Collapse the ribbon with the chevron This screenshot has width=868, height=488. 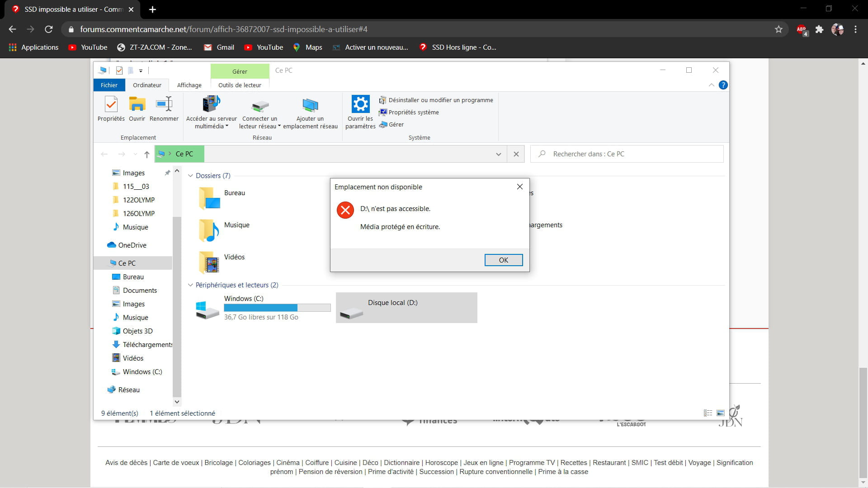711,85
